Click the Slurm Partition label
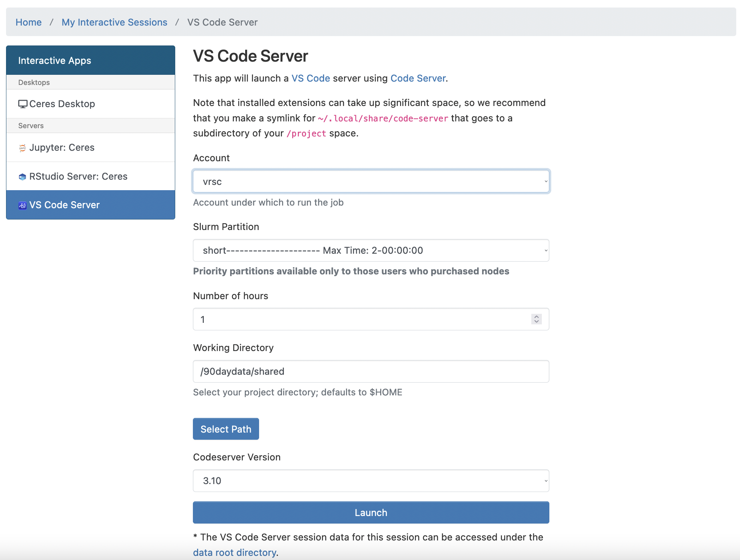Screen dimensions: 740x560 pyautogui.click(x=226, y=227)
